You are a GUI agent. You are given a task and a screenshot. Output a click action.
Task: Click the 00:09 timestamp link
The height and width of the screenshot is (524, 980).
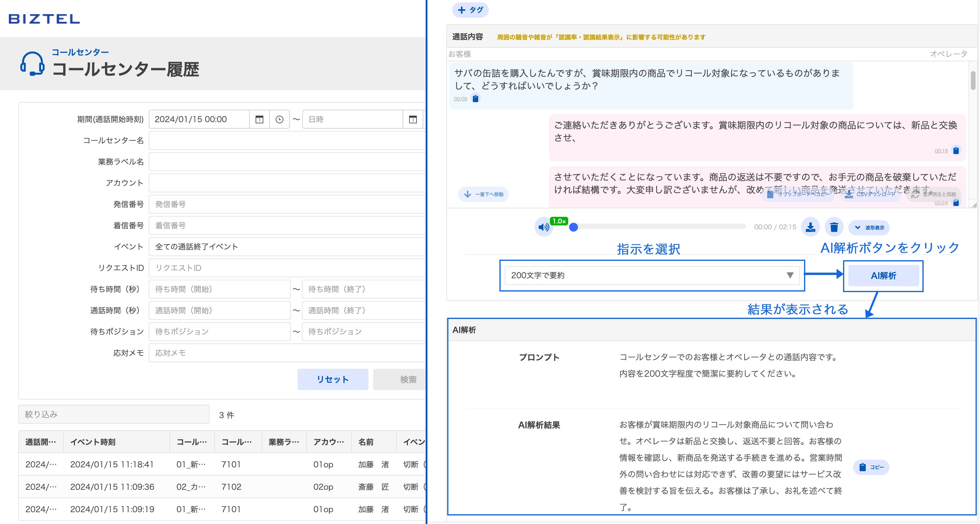460,99
